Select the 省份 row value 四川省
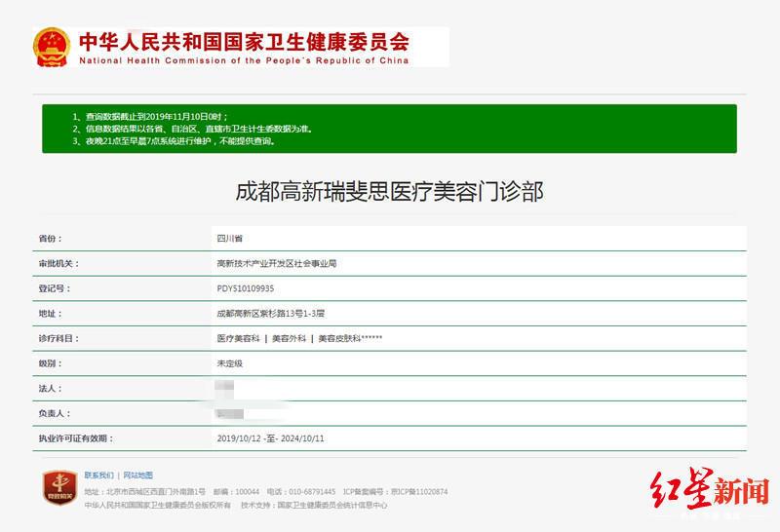Image resolution: width=780 pixels, height=532 pixels. pos(230,238)
